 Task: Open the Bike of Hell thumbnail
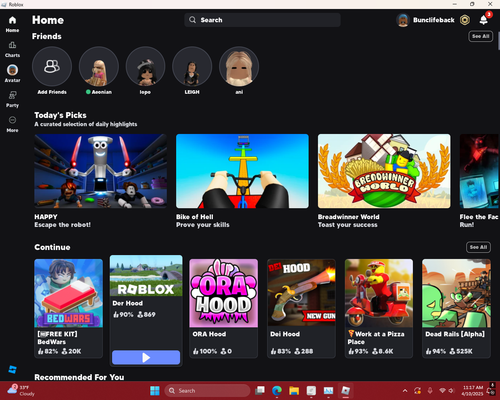click(242, 171)
